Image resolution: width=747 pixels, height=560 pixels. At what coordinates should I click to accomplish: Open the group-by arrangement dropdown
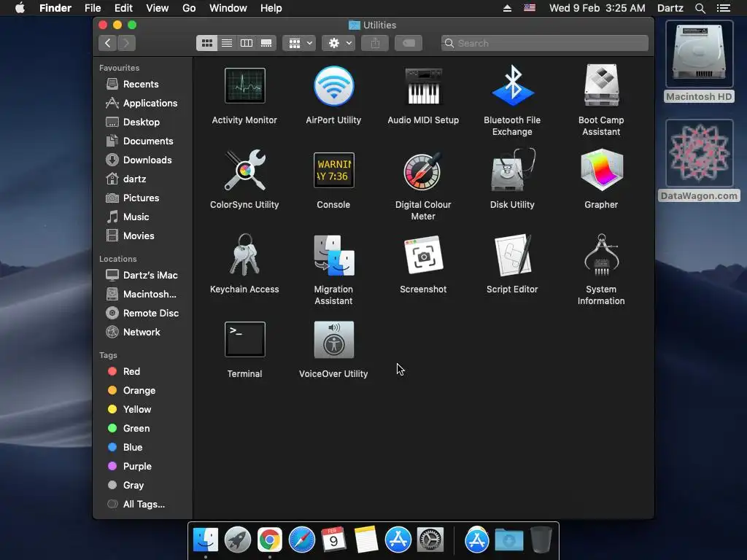pyautogui.click(x=299, y=43)
